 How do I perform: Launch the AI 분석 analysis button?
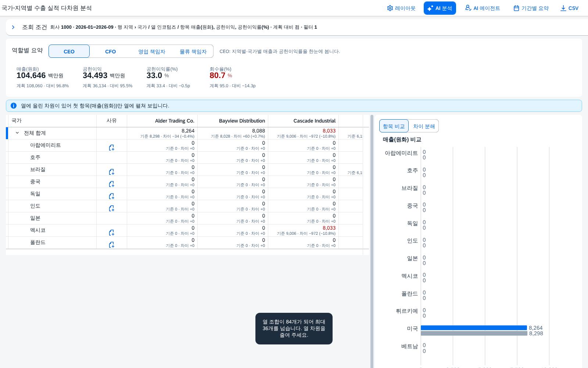(440, 8)
